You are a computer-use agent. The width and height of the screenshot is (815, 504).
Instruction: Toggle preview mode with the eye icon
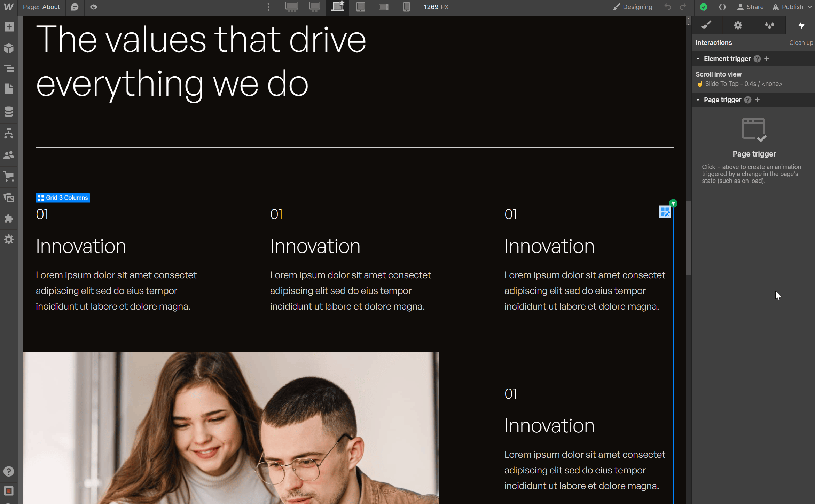(x=94, y=7)
